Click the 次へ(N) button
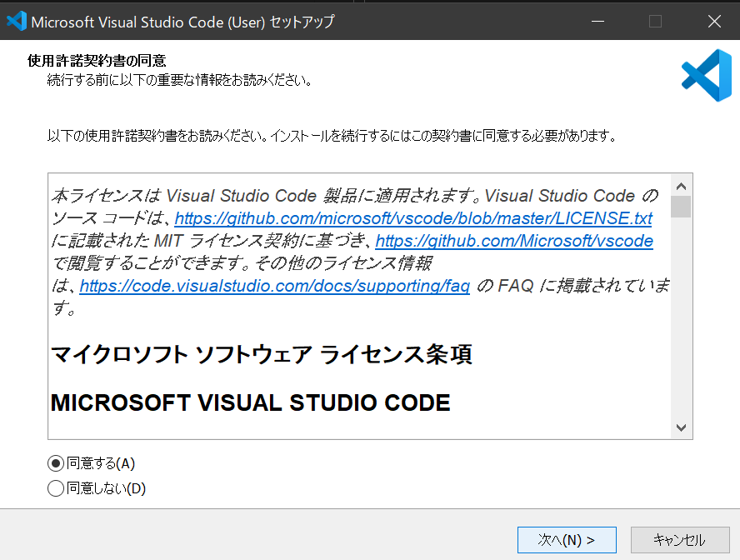740x560 pixels. coord(567,540)
